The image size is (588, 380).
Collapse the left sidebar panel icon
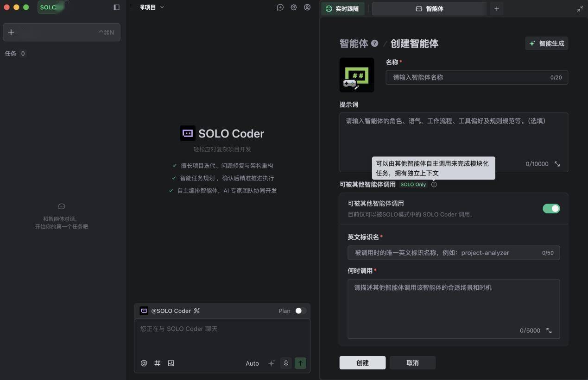point(116,7)
